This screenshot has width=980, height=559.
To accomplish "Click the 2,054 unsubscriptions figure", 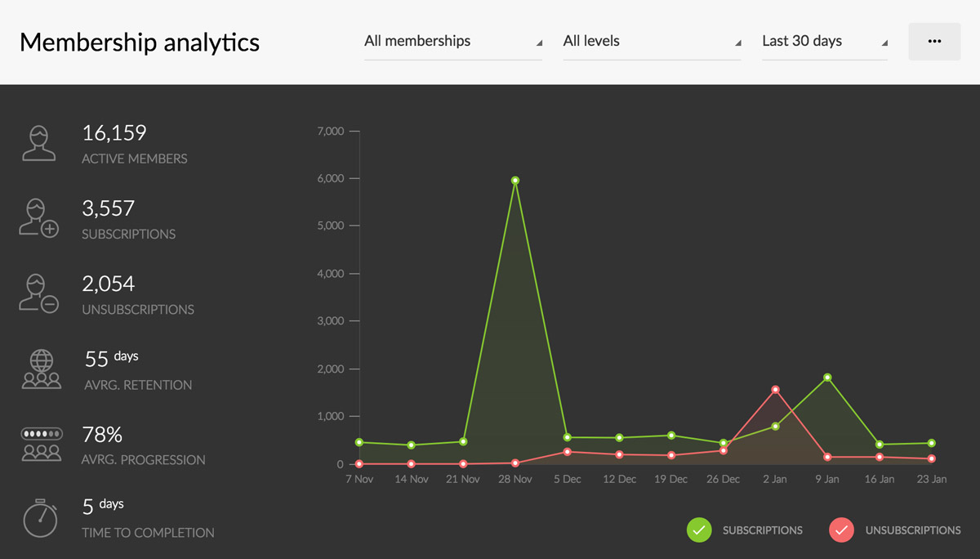I will (x=108, y=284).
